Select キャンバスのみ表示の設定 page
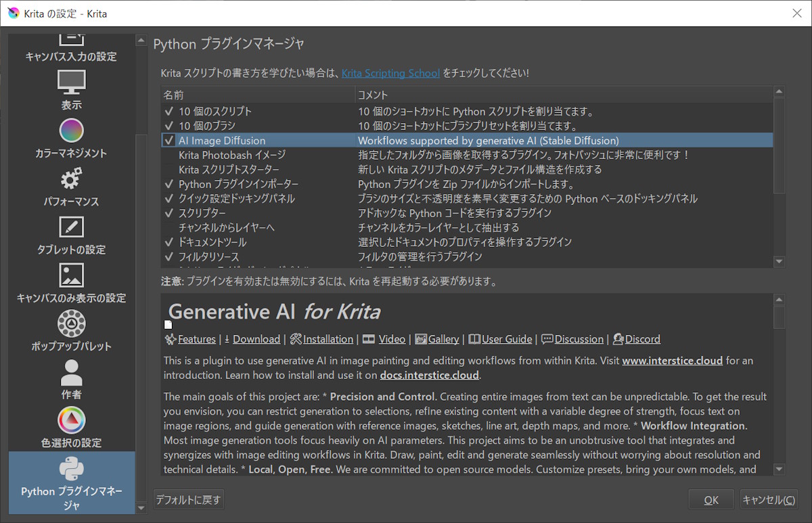812x523 pixels. coord(71,283)
